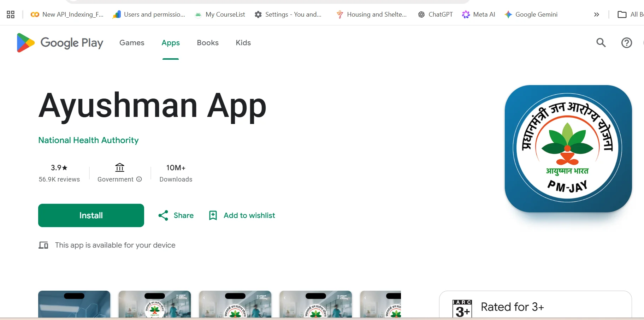Click the 56.9K reviews text

[x=59, y=179]
